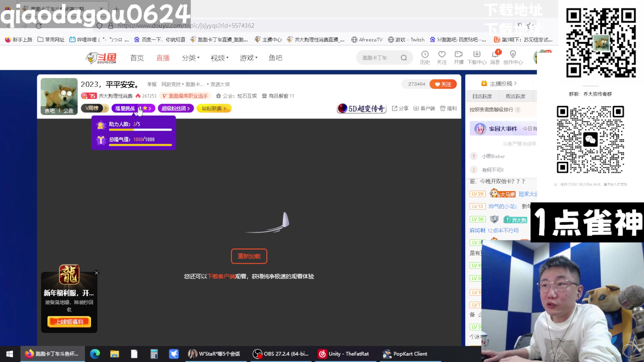The width and height of the screenshot is (644, 362).
Task: Open the 游戏 dropdown menu
Action: pyautogui.click(x=249, y=58)
